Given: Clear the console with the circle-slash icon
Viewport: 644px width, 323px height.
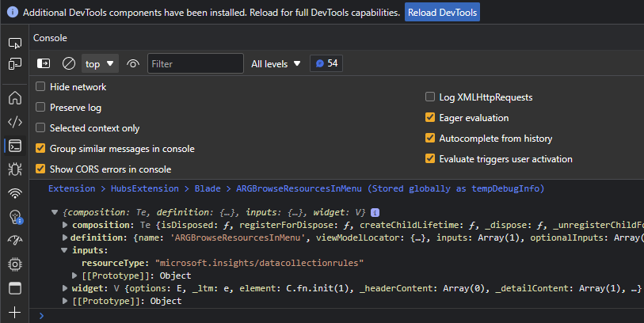Looking at the screenshot, I should [69, 63].
